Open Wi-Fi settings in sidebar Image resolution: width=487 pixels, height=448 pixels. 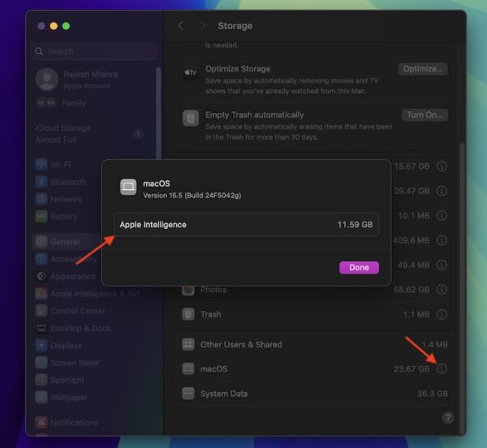pos(61,165)
